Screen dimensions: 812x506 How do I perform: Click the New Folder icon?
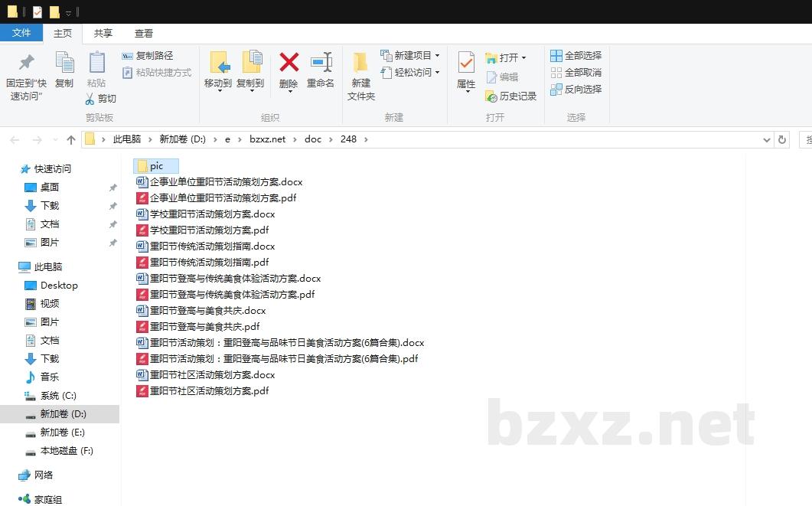[x=360, y=63]
